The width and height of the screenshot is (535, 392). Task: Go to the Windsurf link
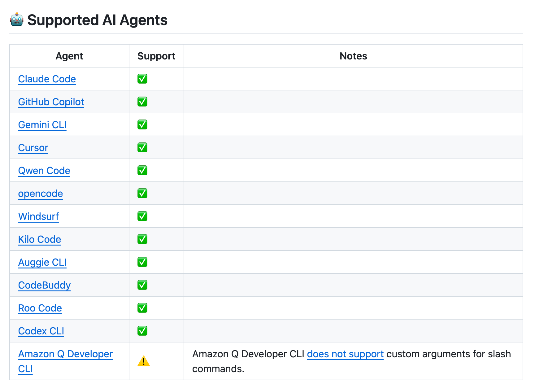38,216
